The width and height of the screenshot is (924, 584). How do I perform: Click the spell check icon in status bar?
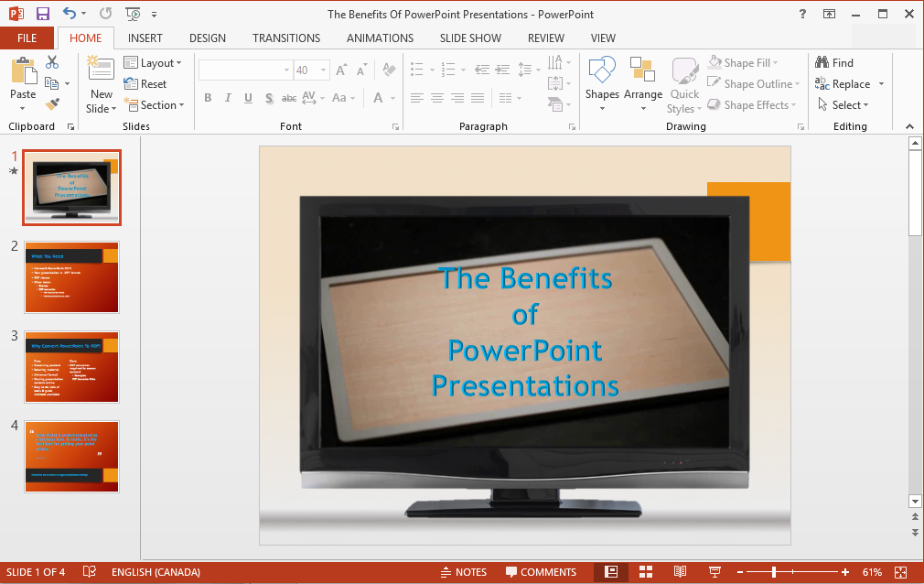pos(89,571)
